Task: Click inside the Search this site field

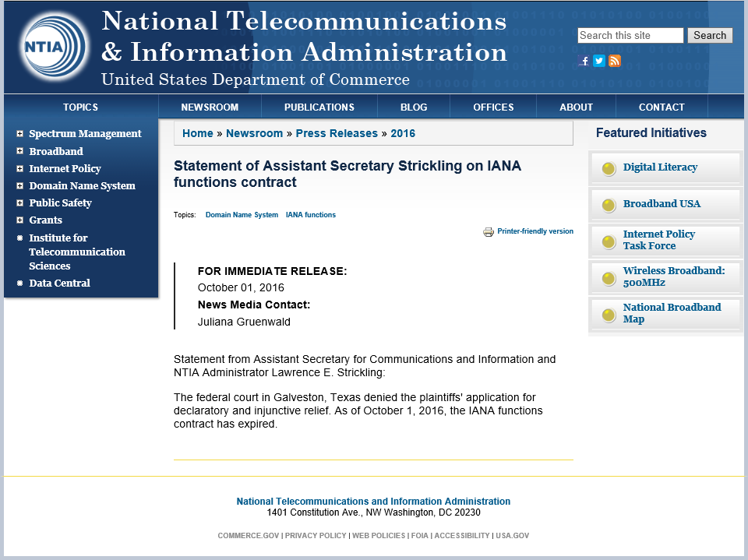Action: (630, 35)
